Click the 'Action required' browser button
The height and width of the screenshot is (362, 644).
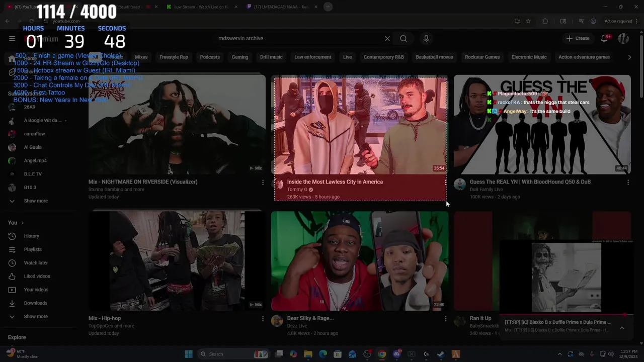pyautogui.click(x=618, y=21)
